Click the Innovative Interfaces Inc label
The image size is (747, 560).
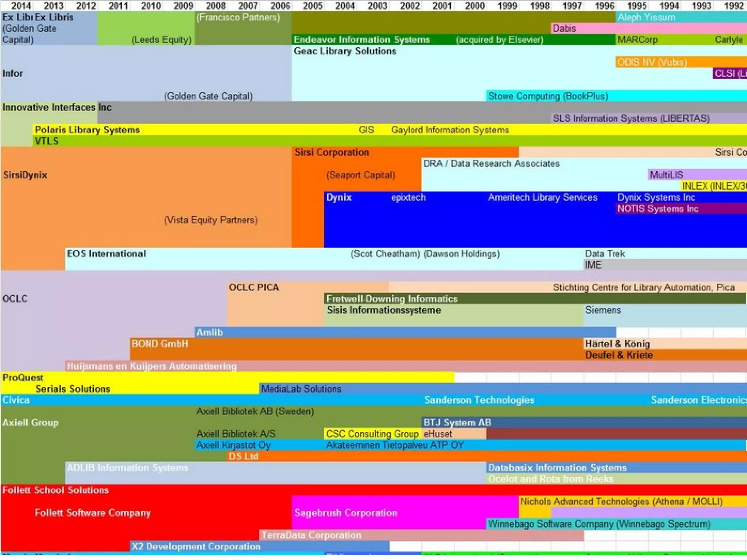[x=57, y=108]
